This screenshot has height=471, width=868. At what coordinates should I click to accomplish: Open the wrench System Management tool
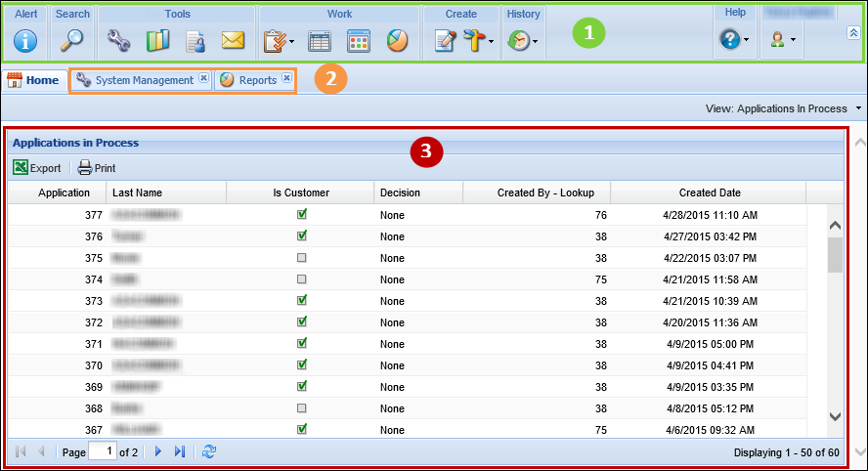[x=118, y=40]
